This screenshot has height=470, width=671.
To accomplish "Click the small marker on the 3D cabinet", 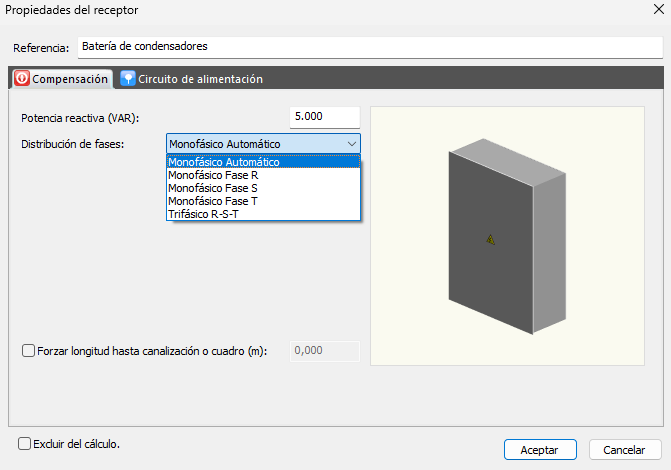I will point(491,240).
